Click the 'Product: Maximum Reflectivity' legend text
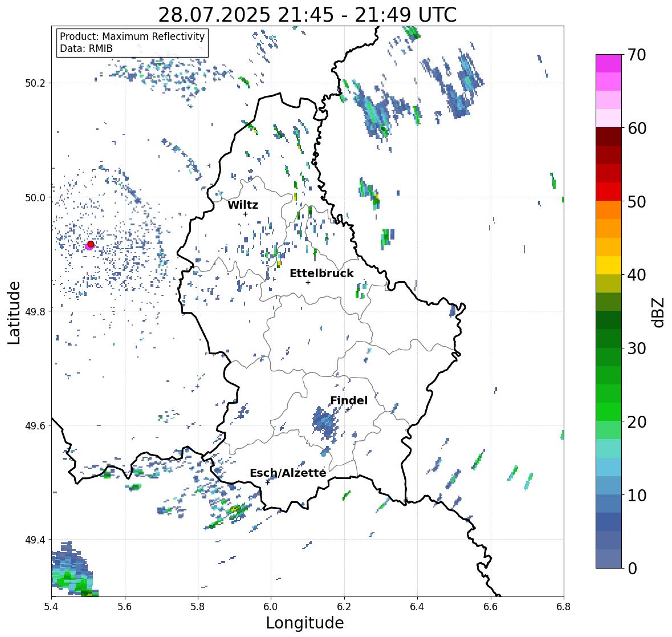The image size is (672, 637). [x=132, y=36]
